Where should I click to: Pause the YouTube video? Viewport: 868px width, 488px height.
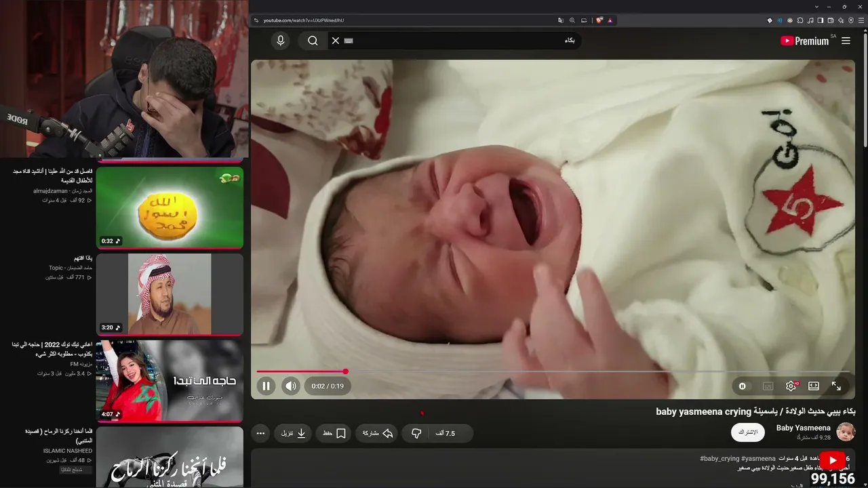click(x=266, y=386)
